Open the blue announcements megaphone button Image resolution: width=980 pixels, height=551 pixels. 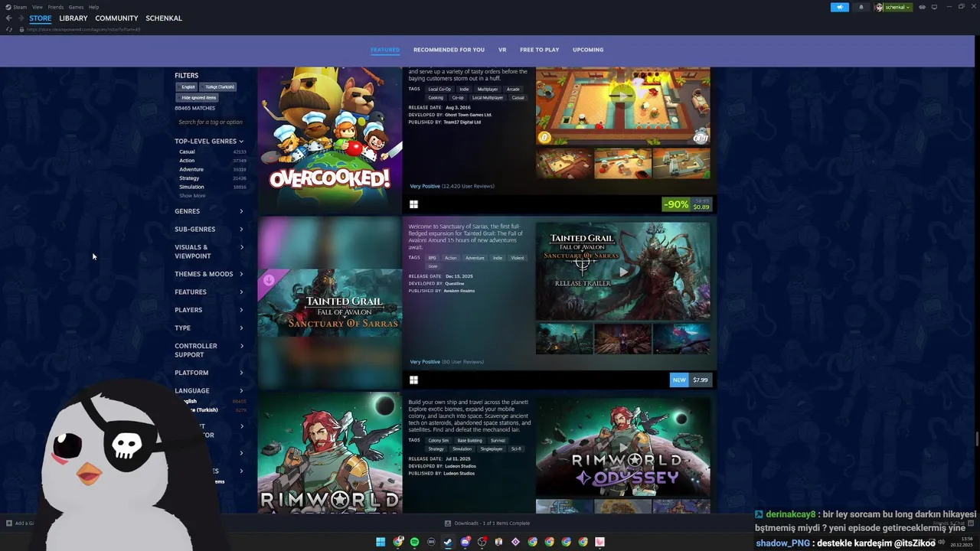point(840,7)
